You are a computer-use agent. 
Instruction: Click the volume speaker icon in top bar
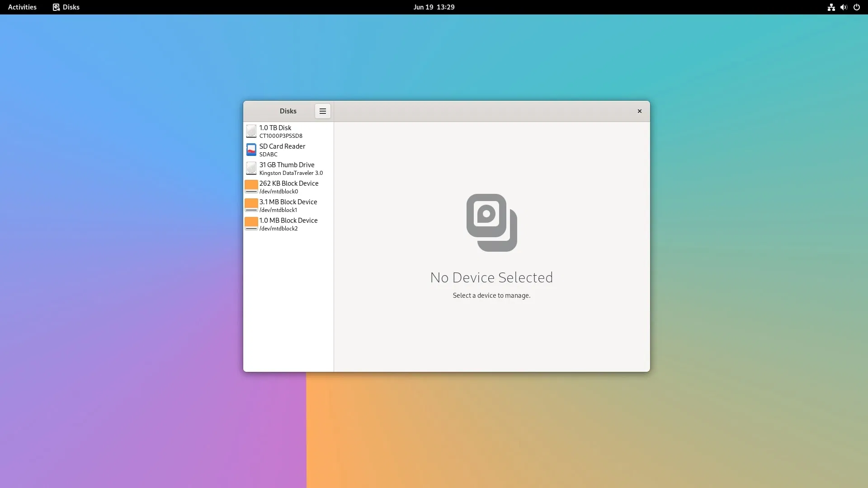point(844,7)
